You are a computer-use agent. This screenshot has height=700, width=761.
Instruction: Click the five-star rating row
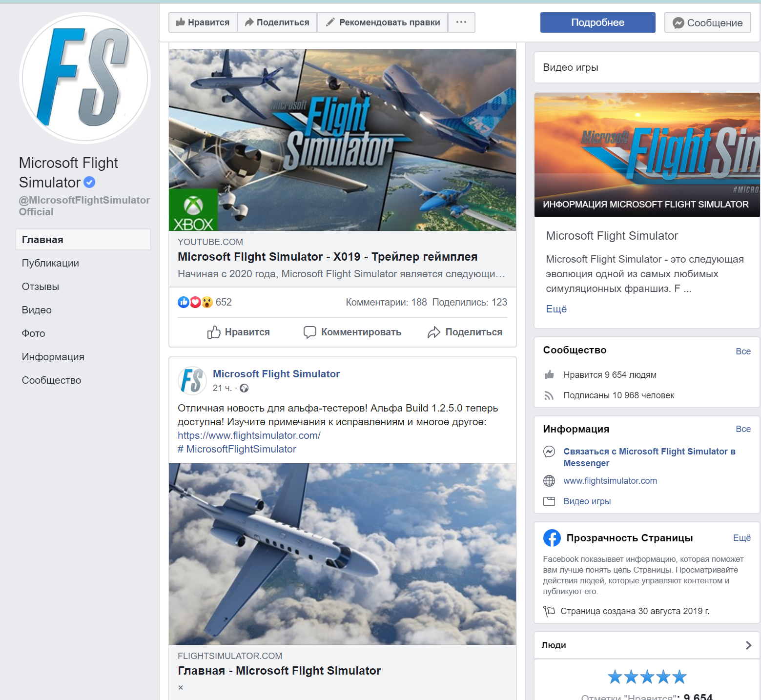point(647,677)
